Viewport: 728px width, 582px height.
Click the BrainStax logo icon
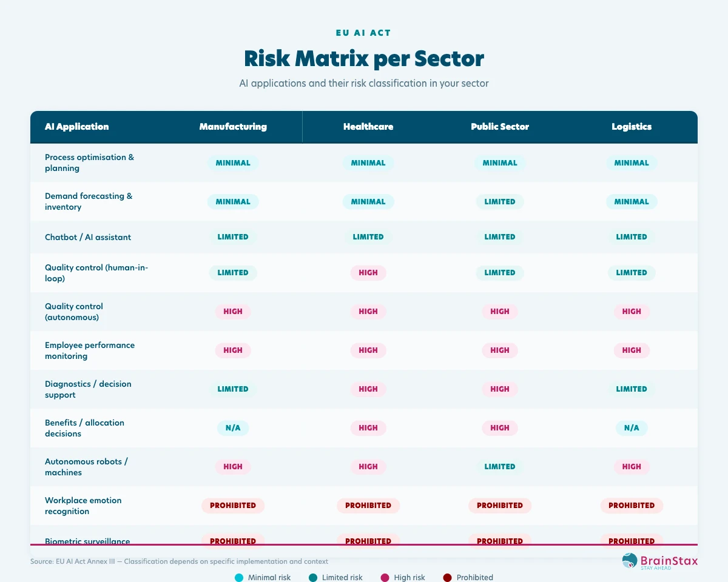pyautogui.click(x=629, y=561)
